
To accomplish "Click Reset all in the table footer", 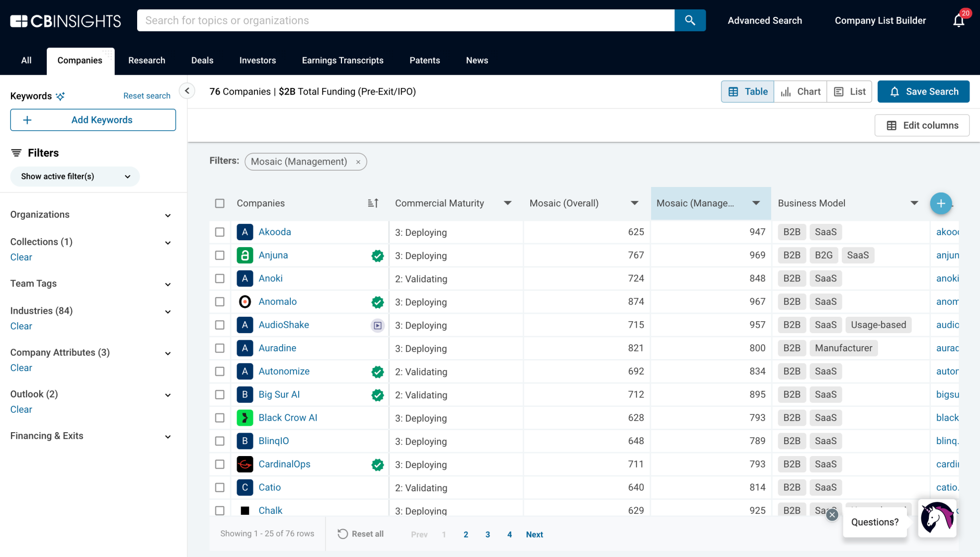I will pos(361,534).
